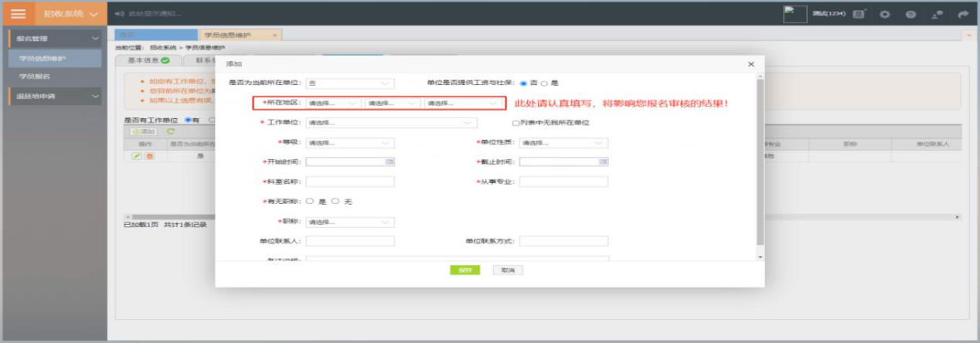Click the 单位联系人 column header
Screen dimensions: 980x343
926,144
